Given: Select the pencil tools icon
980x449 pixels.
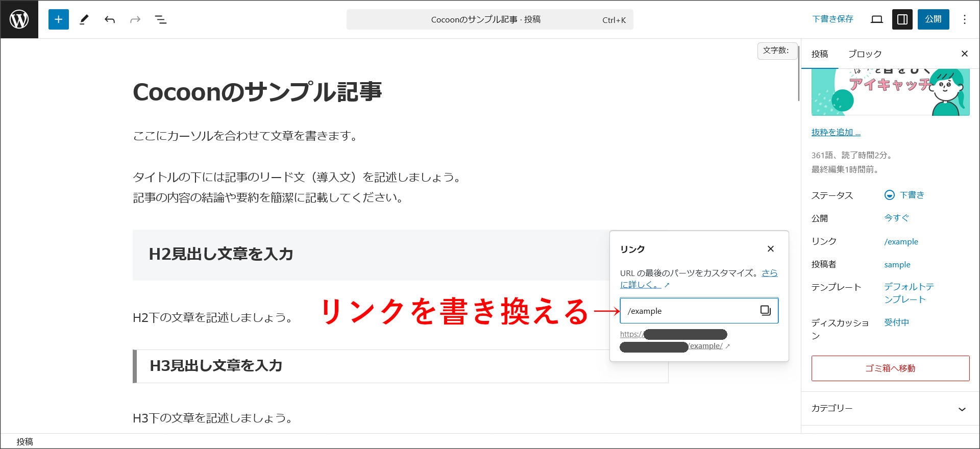Looking at the screenshot, I should tap(84, 19).
